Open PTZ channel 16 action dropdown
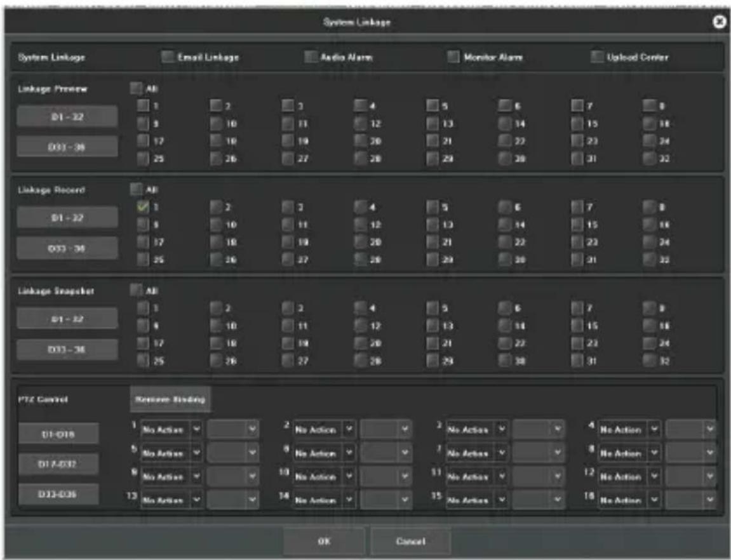Viewport: 731px width, 560px height. tap(629, 500)
